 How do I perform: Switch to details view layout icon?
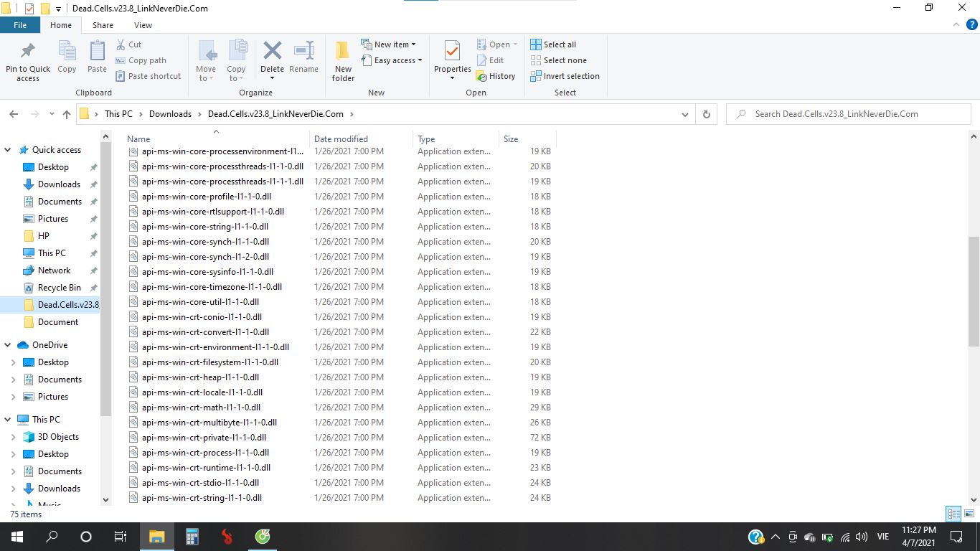953,514
